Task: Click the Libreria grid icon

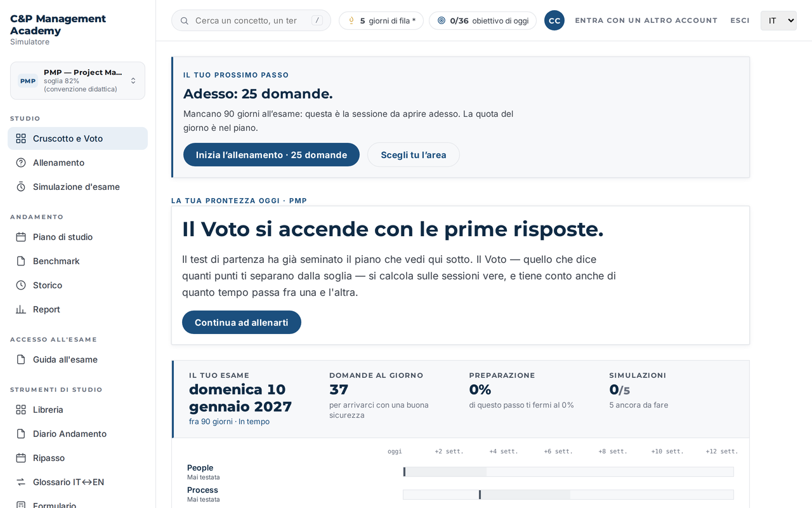Action: pos(21,410)
